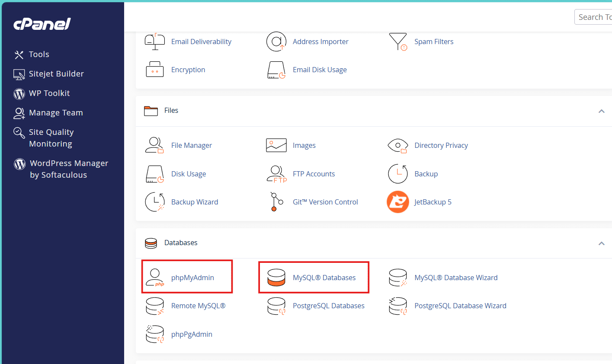Click WordPress Manager by Softaculous icon
The width and height of the screenshot is (612, 364).
pos(19,164)
